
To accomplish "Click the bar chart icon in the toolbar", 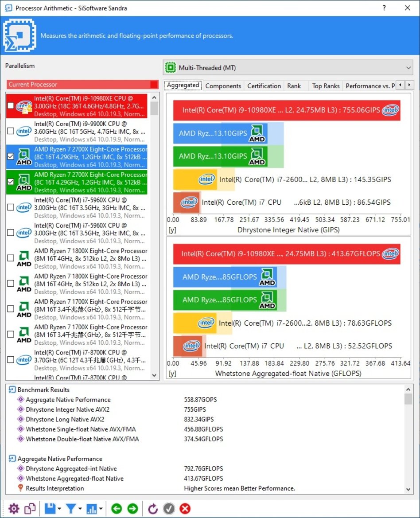I will 91,509.
